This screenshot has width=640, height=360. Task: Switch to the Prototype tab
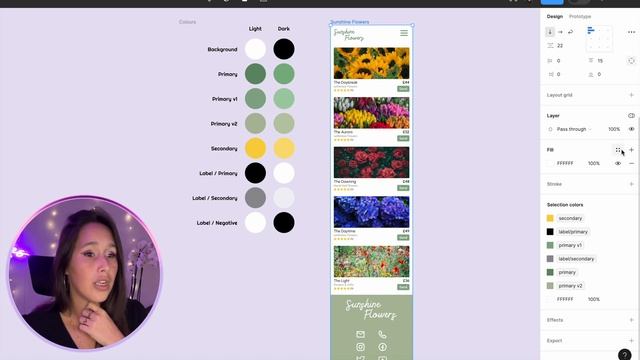[580, 16]
